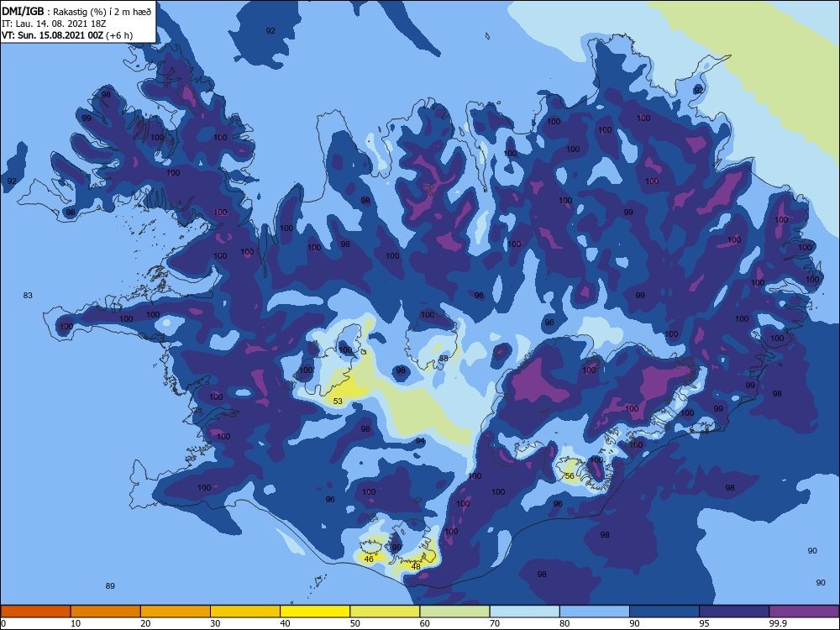Viewport: 840px width, 630px height.
Task: Click the legend tick label 0
Action: (x=3, y=623)
